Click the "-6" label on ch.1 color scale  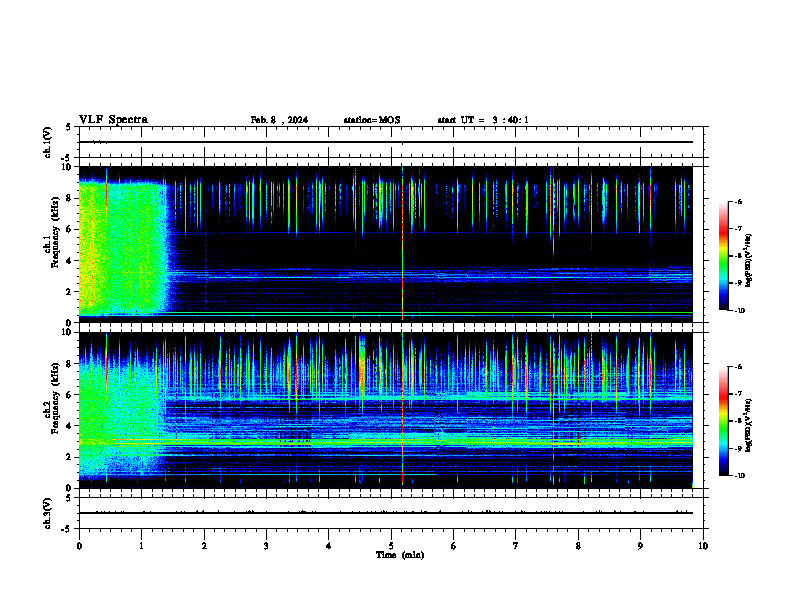tap(738, 202)
